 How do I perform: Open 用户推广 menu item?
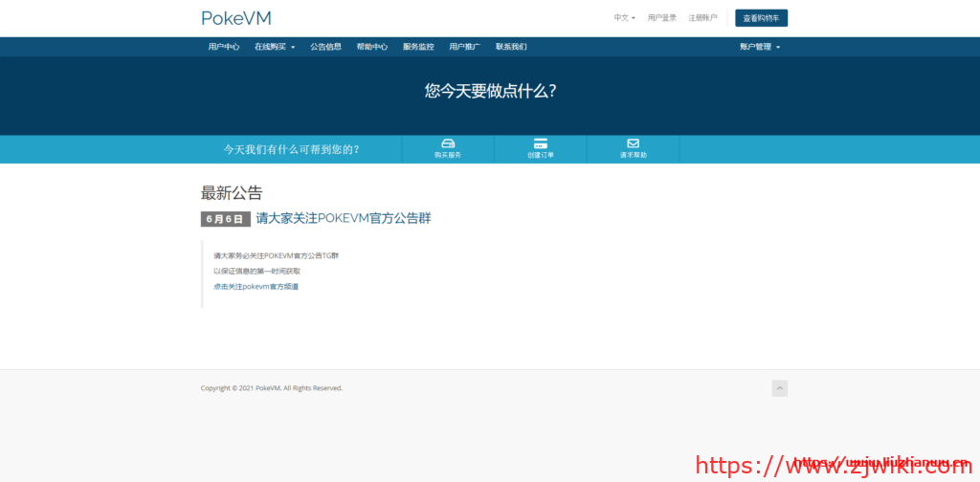pos(464,47)
